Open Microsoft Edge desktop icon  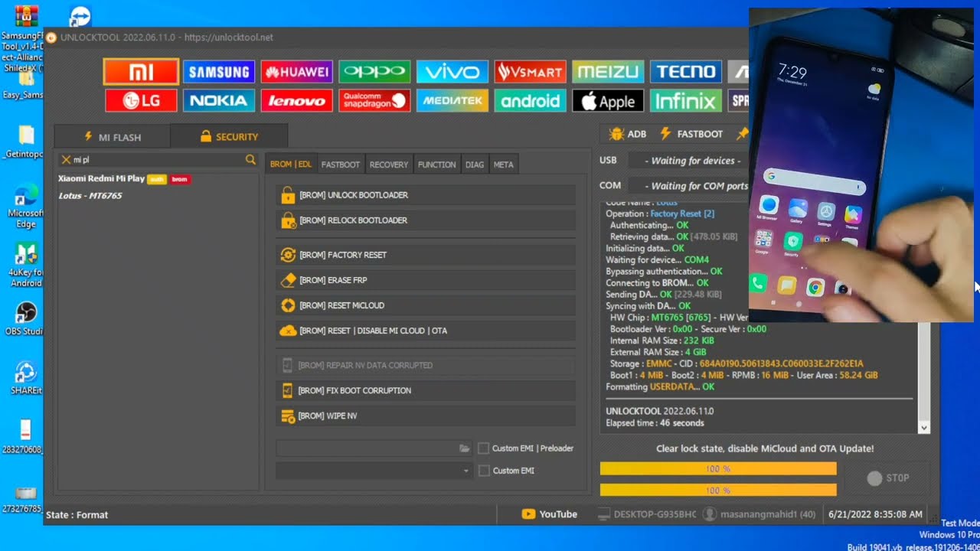click(x=25, y=205)
